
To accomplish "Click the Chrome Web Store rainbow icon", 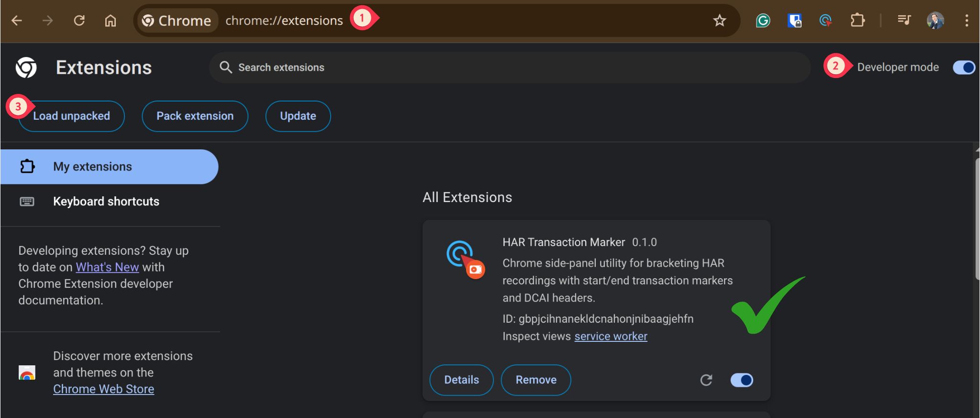I will 27,373.
